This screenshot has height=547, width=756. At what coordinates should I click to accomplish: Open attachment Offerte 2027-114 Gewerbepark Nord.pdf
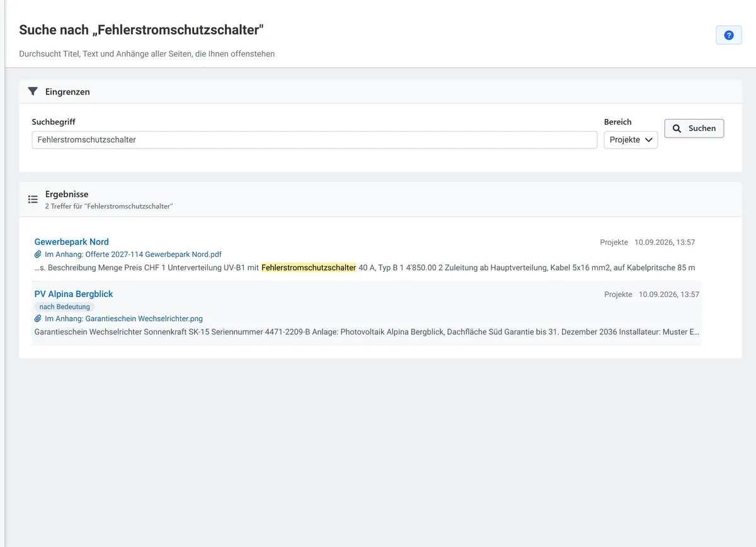[133, 255]
